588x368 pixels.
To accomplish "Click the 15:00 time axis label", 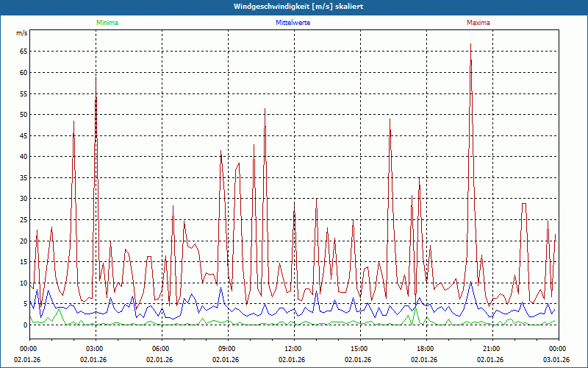I will pos(358,349).
